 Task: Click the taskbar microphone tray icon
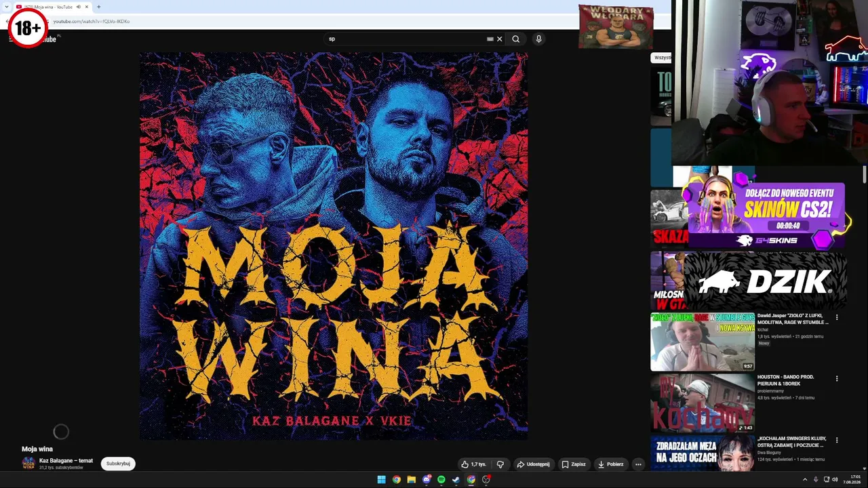816,480
